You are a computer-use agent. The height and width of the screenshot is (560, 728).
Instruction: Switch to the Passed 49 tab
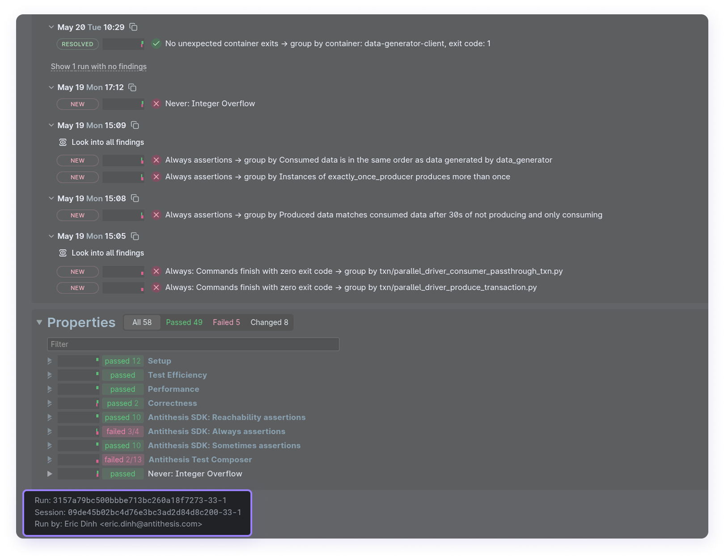(184, 322)
